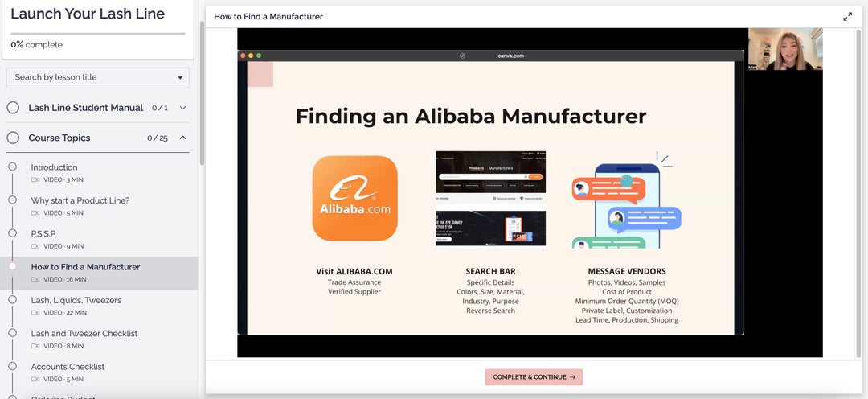
Task: Click the video camera icon under Introduction
Action: pyautogui.click(x=35, y=180)
